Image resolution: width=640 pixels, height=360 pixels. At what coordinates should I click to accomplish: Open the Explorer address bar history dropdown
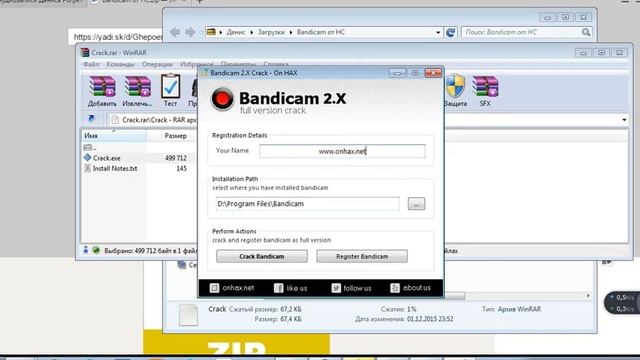[438, 32]
